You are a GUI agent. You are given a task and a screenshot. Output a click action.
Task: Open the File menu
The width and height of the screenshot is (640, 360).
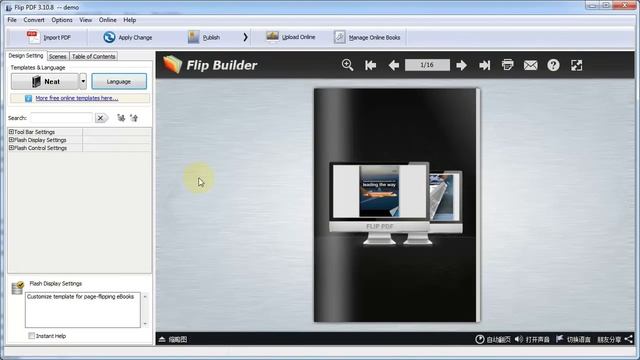pos(12,20)
